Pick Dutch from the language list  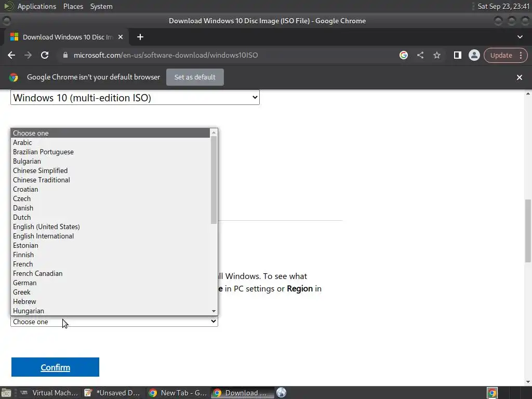coord(111,217)
